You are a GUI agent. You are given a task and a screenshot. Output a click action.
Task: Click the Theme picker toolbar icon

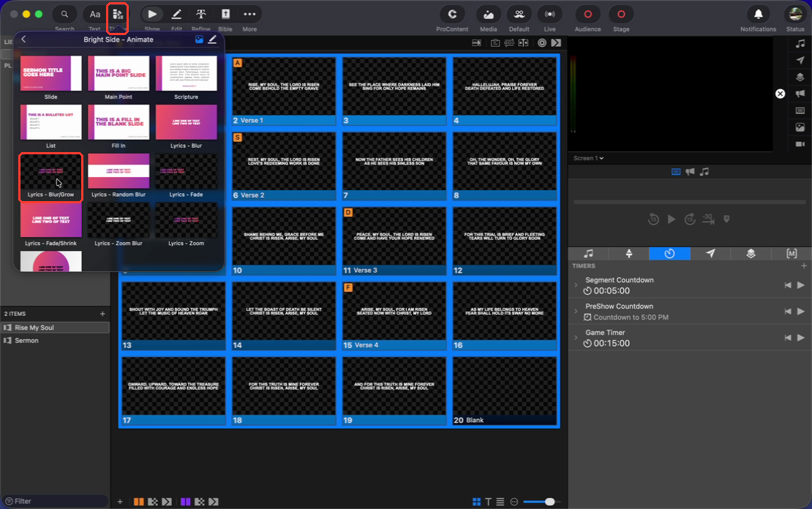[x=118, y=15]
